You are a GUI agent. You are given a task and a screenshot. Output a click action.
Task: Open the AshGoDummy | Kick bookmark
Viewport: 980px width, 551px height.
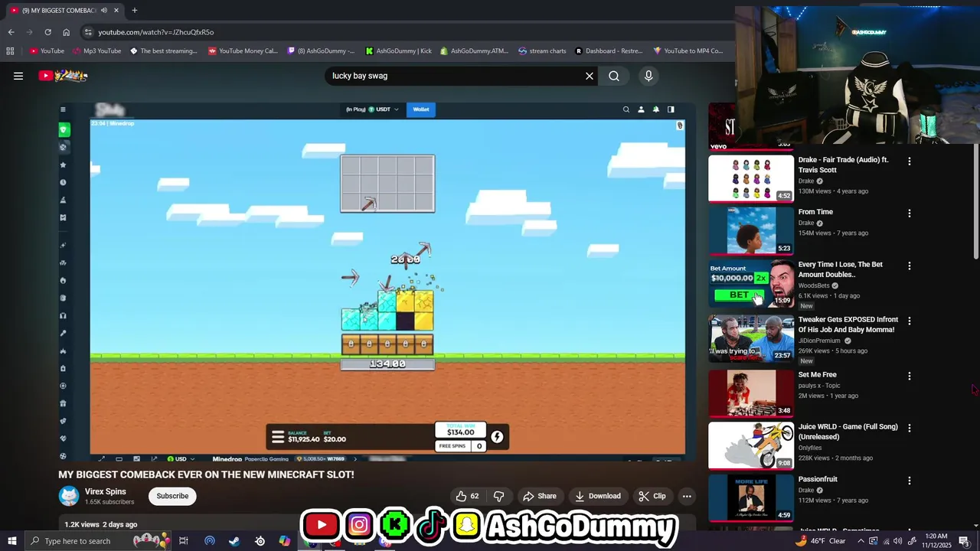398,51
